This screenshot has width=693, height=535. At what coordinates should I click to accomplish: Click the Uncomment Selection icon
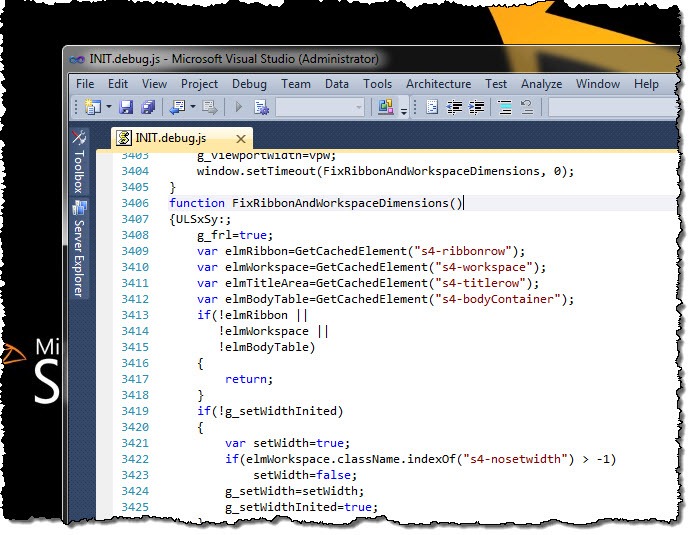coord(527,107)
